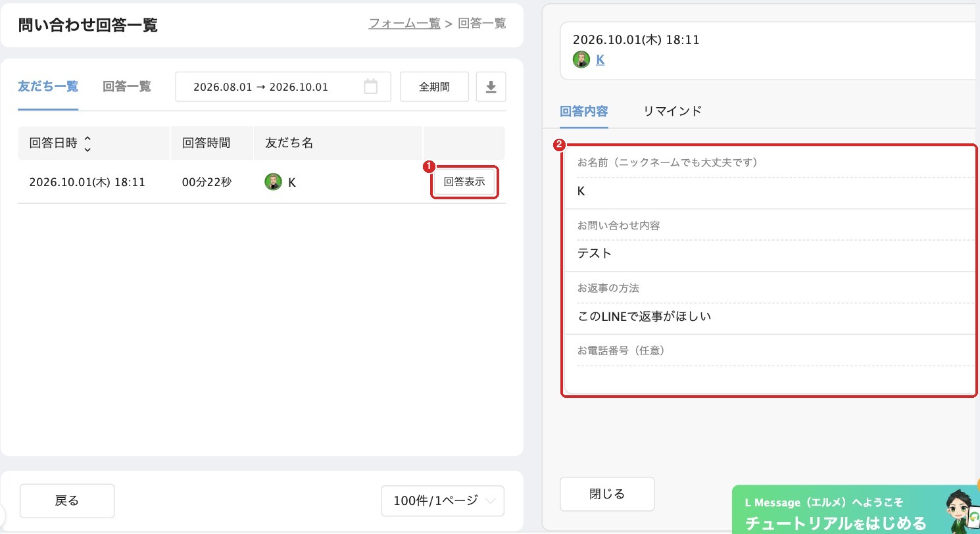Select the リマインド tab
This screenshot has height=534, width=980.
673,111
